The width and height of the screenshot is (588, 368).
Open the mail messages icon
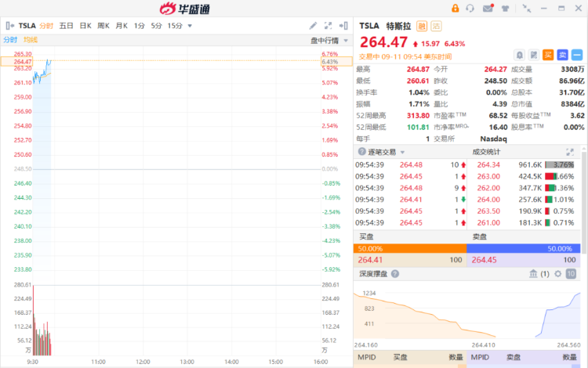pos(488,8)
